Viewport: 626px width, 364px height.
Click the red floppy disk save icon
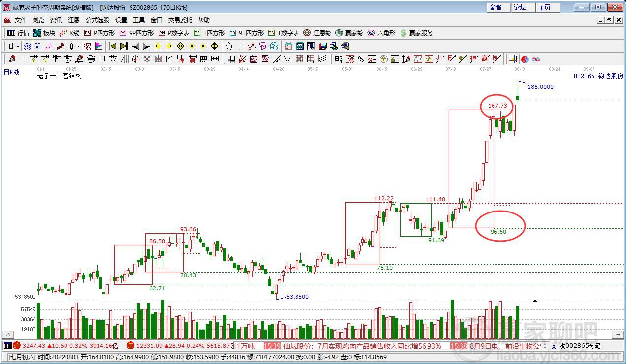(323, 46)
